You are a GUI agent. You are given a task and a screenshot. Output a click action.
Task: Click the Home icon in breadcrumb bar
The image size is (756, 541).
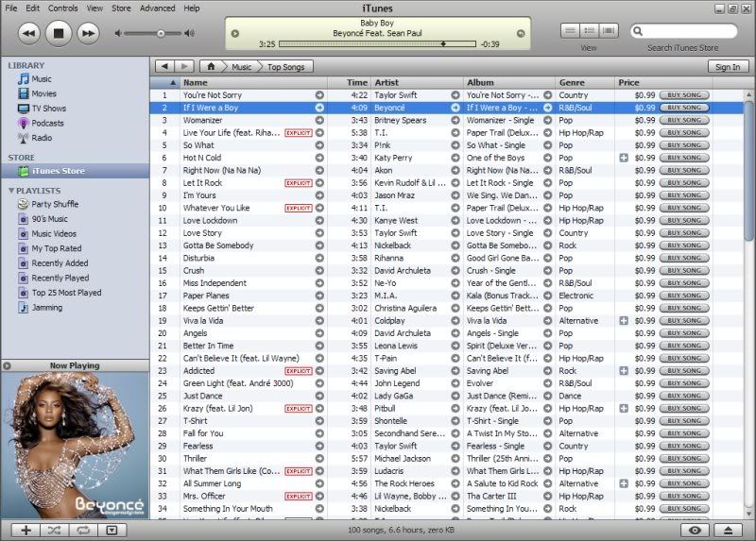[x=212, y=67]
